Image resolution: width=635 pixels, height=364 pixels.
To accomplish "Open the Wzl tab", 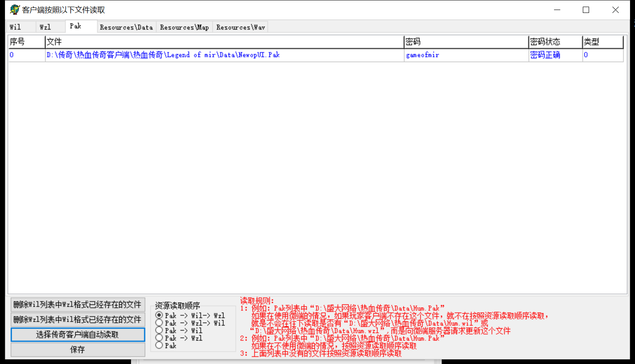I will tap(45, 27).
